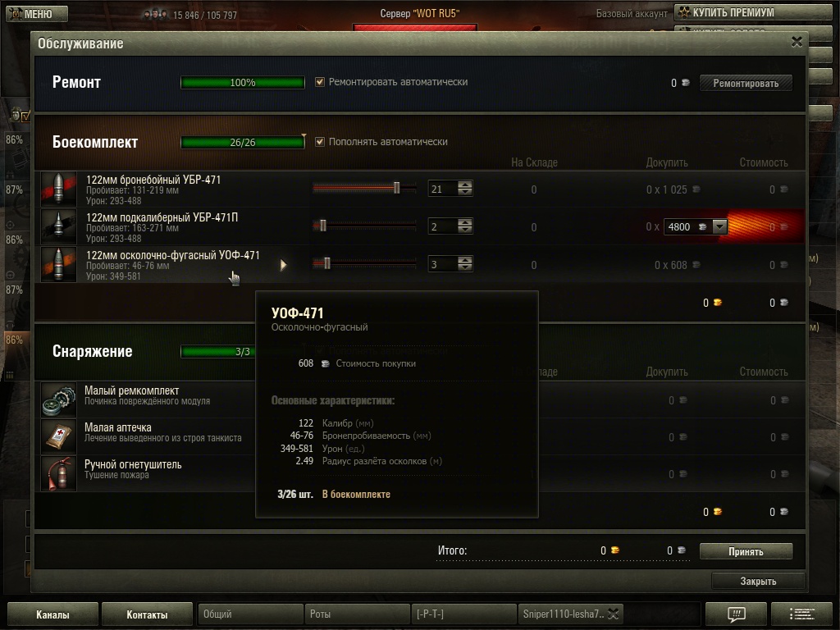Select the small repair kit icon
The width and height of the screenshot is (840, 630).
click(59, 399)
